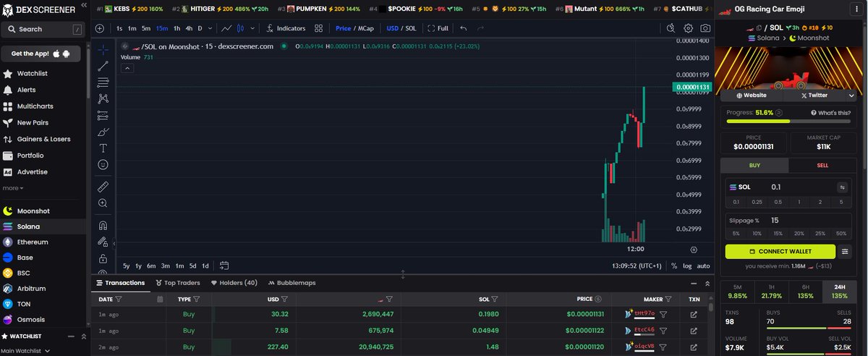Open the emoji icons tool
Image resolution: width=868 pixels, height=356 pixels.
pyautogui.click(x=103, y=164)
